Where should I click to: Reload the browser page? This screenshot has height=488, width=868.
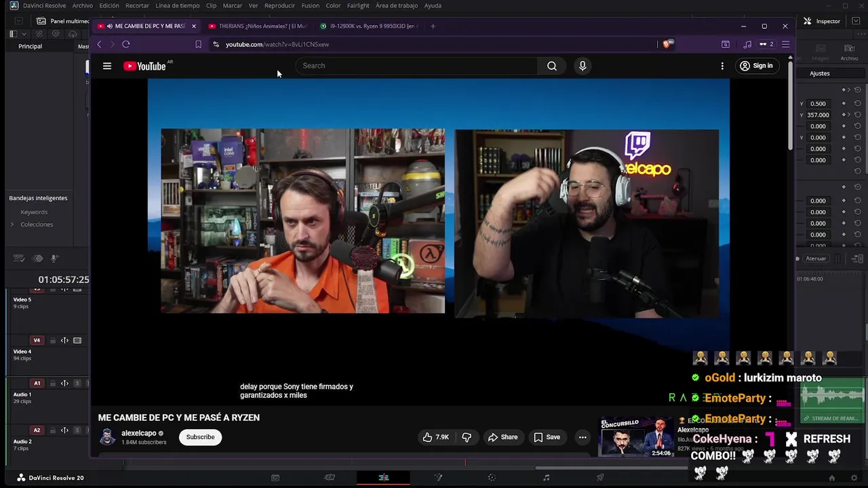[x=126, y=44]
